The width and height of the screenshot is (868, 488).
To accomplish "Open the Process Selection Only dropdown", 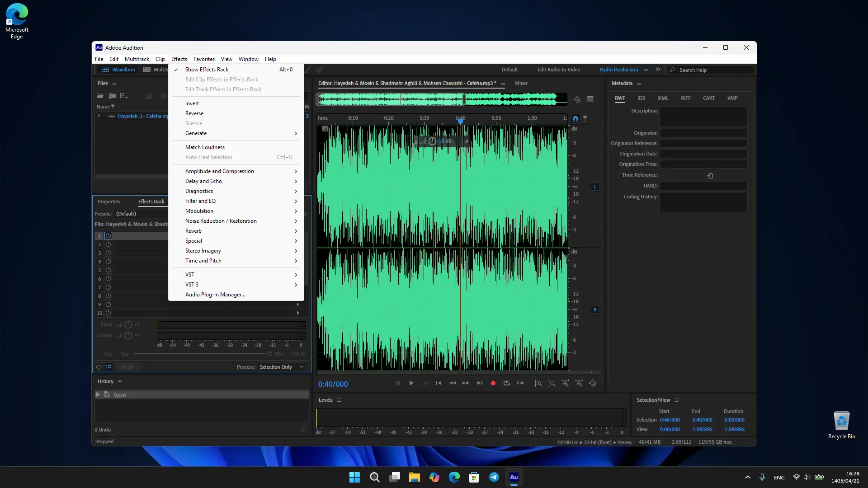I will [x=281, y=367].
